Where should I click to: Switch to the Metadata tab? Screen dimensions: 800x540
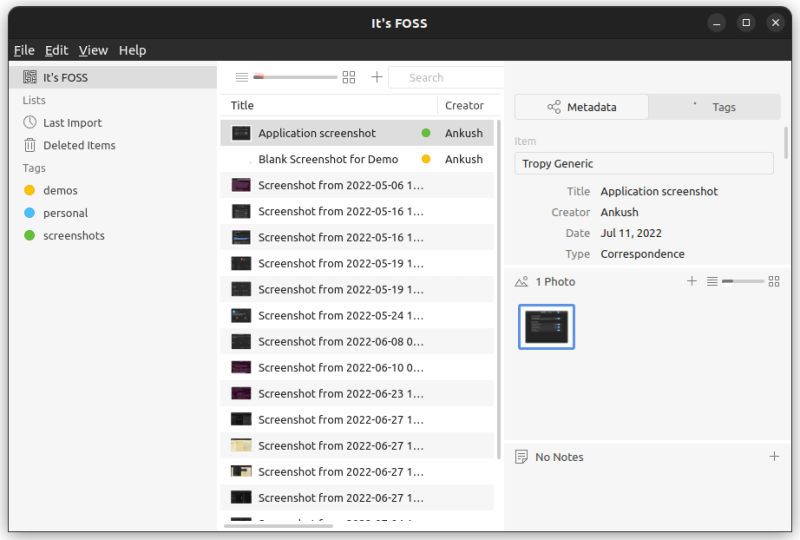[x=582, y=107]
